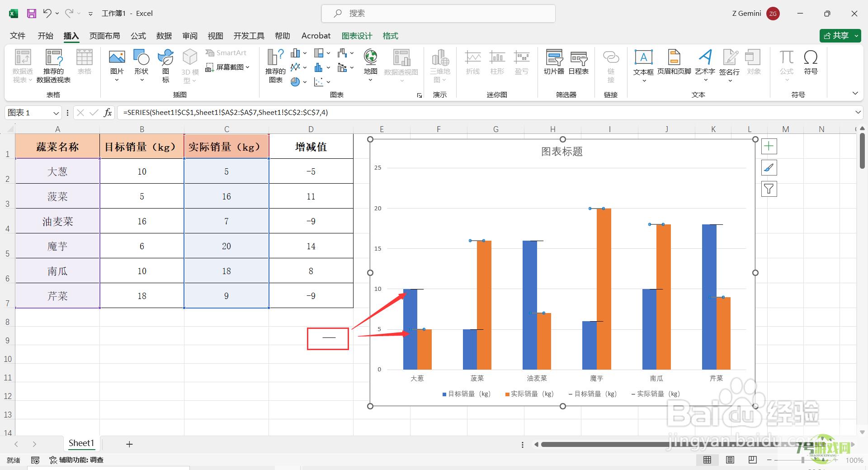This screenshot has height=470, width=868.
Task: Expand the formula bar
Action: 858,112
